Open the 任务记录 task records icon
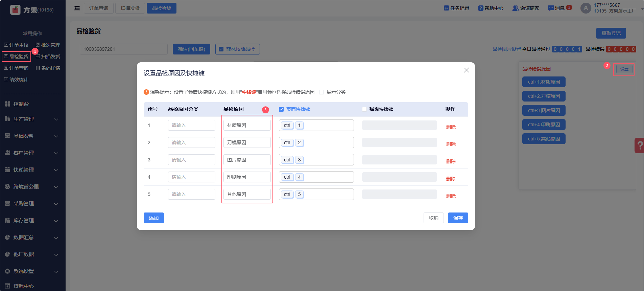The width and height of the screenshot is (644, 291). click(x=446, y=8)
